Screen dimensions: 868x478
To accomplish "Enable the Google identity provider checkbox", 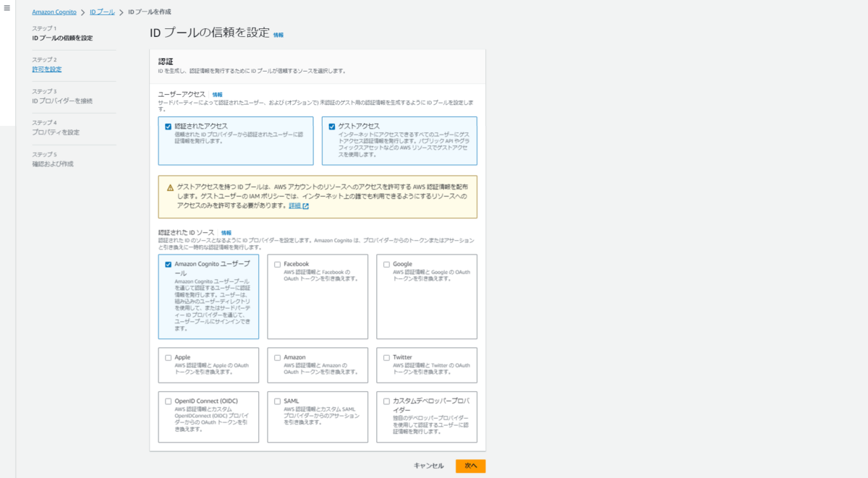I will [x=387, y=265].
